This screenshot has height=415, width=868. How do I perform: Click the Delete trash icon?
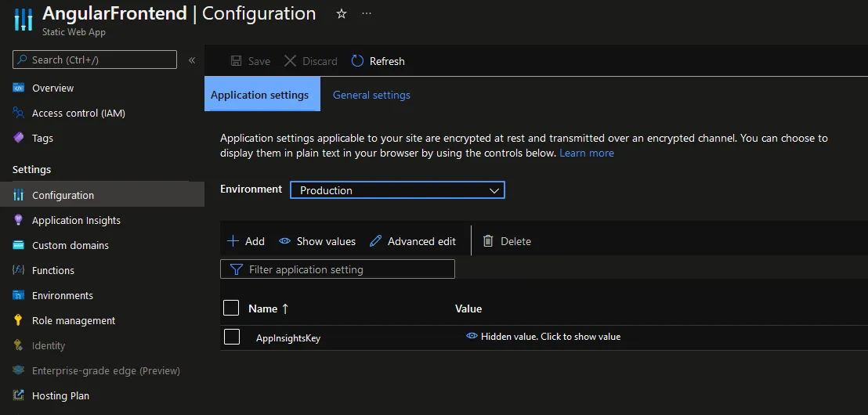(488, 241)
